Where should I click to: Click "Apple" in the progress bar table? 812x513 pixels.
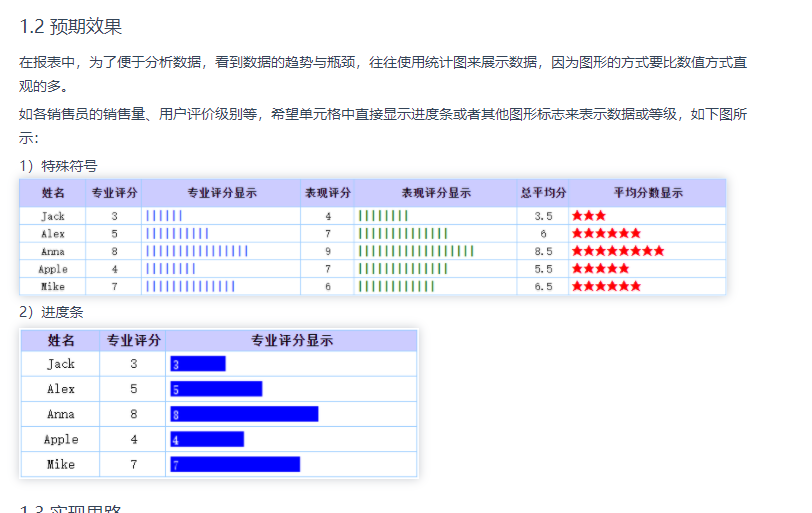61,439
